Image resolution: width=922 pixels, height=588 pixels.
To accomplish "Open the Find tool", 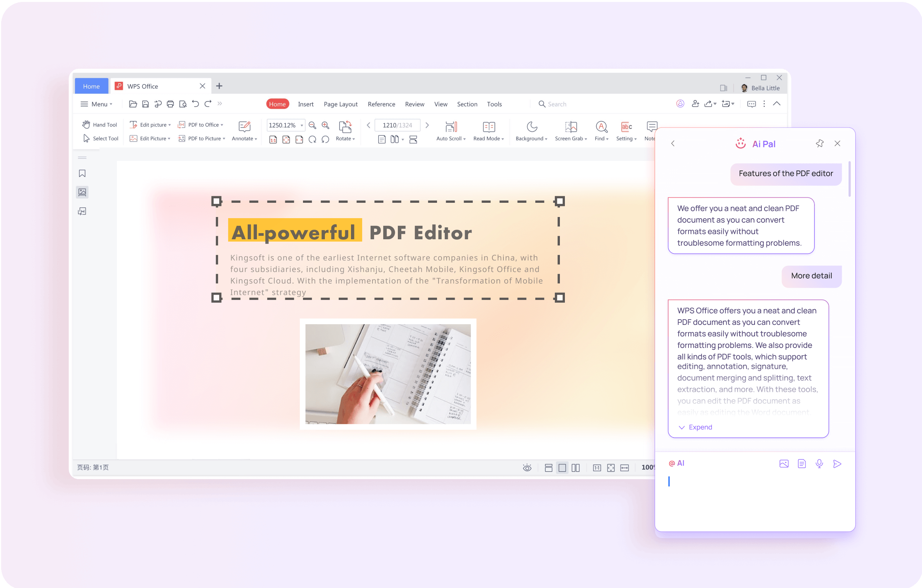I will 601,131.
